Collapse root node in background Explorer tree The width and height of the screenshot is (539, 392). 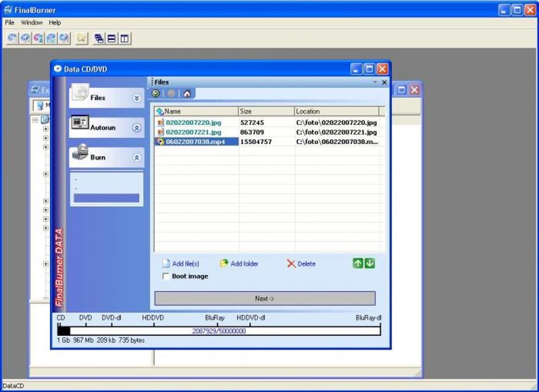35,120
